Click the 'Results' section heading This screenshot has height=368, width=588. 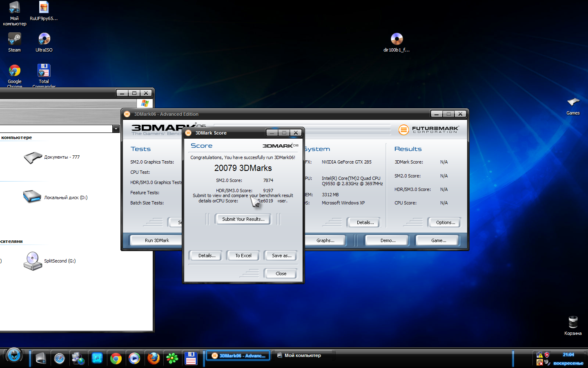tap(408, 149)
